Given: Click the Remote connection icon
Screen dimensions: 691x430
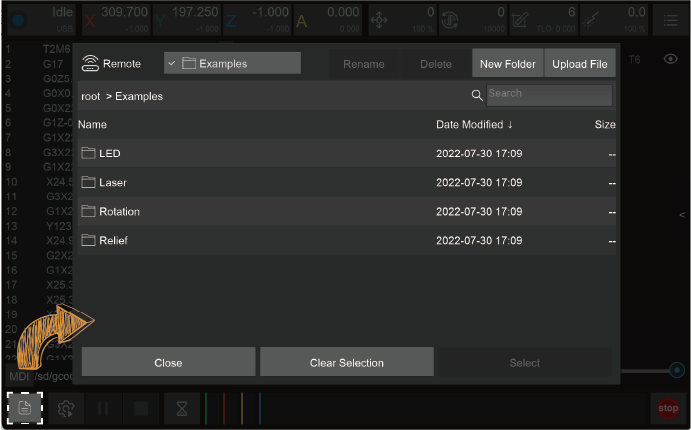Looking at the screenshot, I should 90,64.
